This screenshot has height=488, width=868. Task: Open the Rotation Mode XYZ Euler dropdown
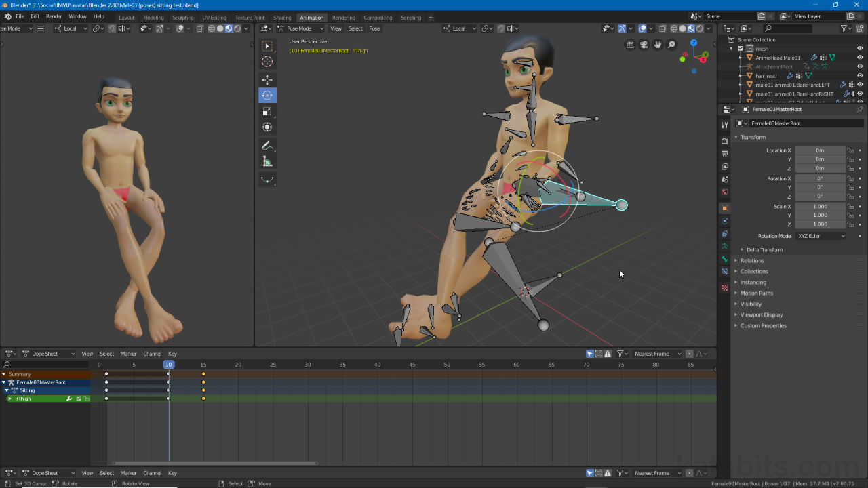tap(821, 236)
